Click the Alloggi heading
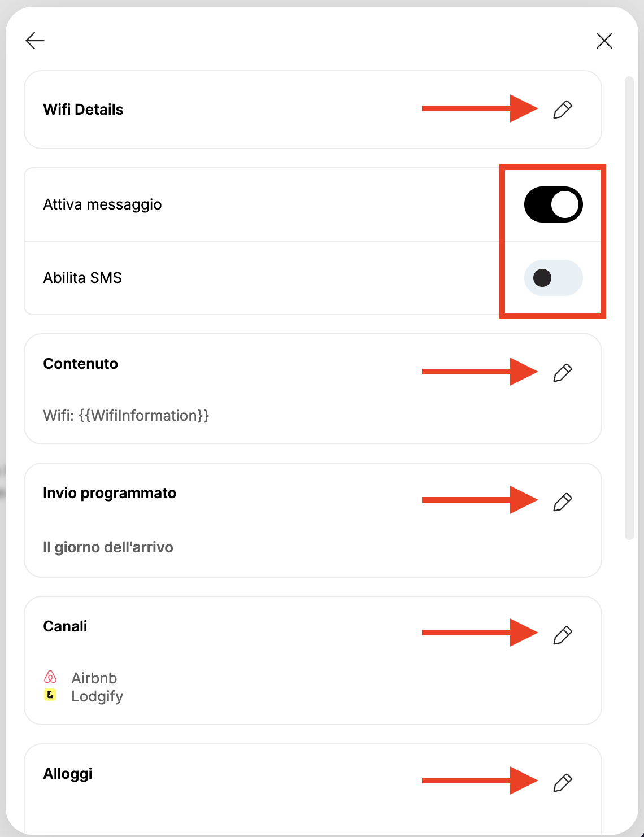The width and height of the screenshot is (644, 837). point(68,774)
